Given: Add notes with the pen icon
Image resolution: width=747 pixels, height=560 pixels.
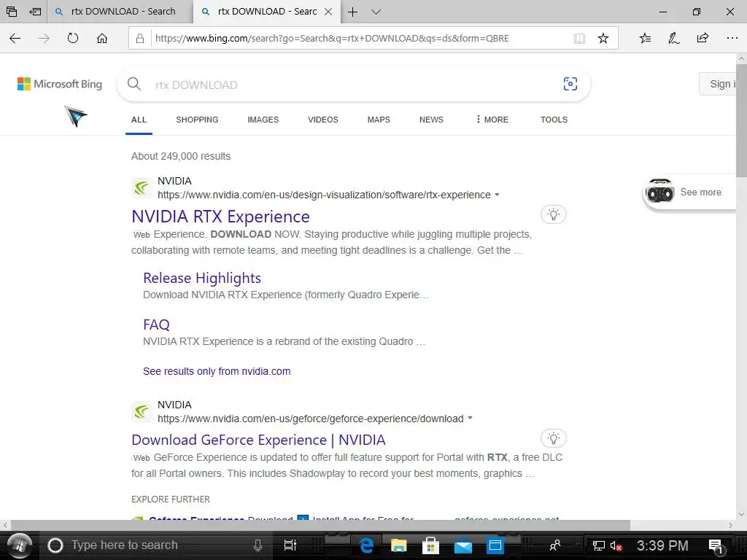Looking at the screenshot, I should pyautogui.click(x=673, y=38).
